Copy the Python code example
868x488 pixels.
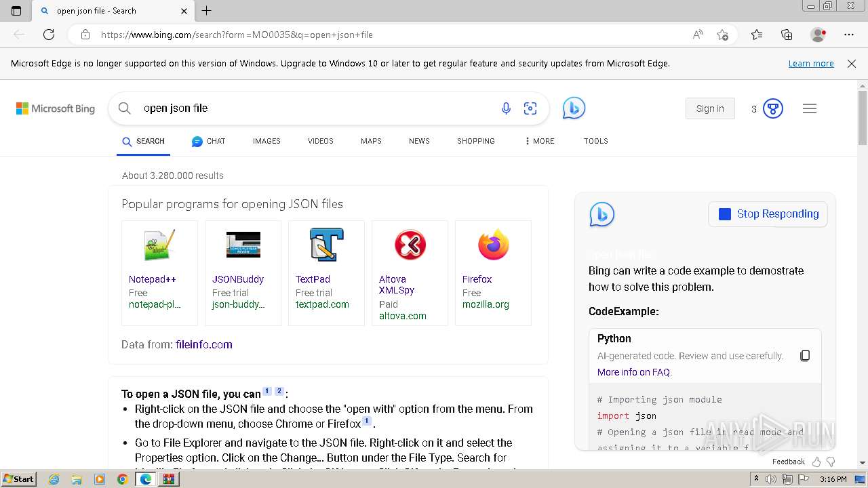pos(805,356)
